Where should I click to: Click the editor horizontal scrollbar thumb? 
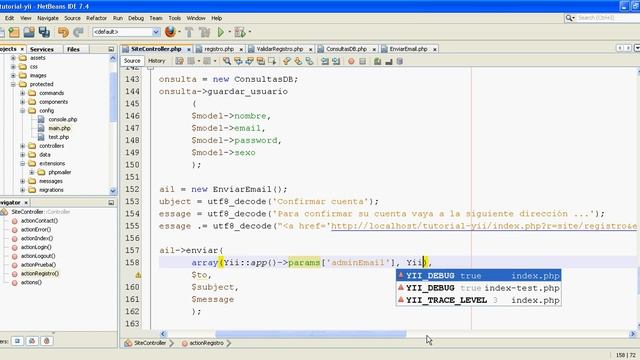coord(311,334)
